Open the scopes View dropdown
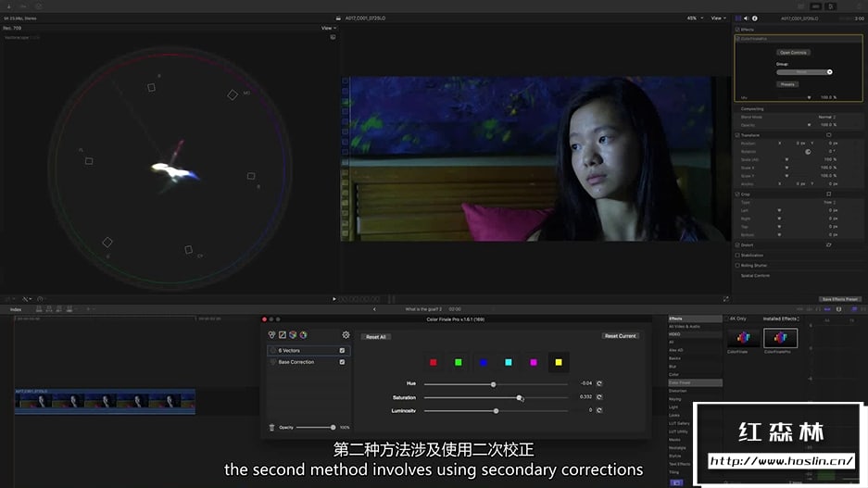Viewport: 868px width, 488px height. [329, 28]
